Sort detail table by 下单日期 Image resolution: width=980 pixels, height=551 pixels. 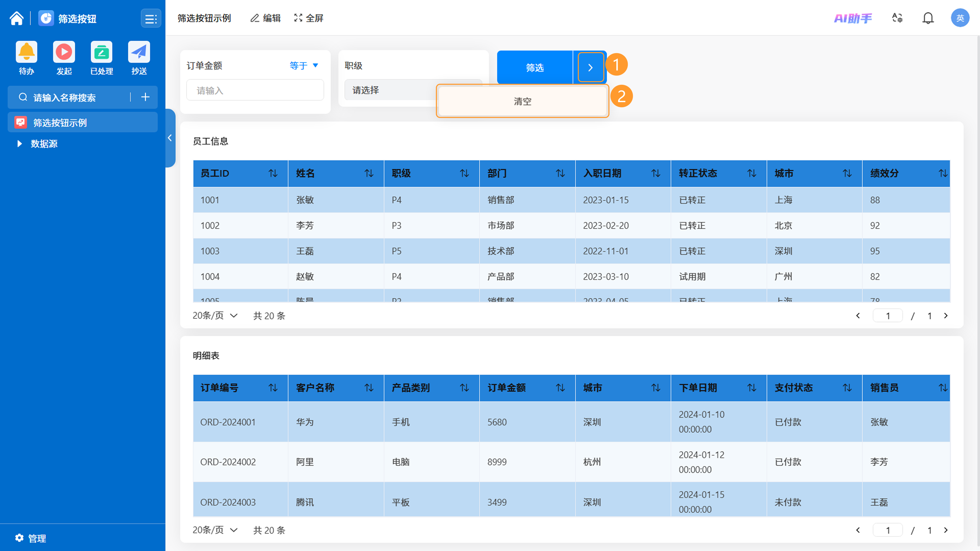[x=751, y=388]
